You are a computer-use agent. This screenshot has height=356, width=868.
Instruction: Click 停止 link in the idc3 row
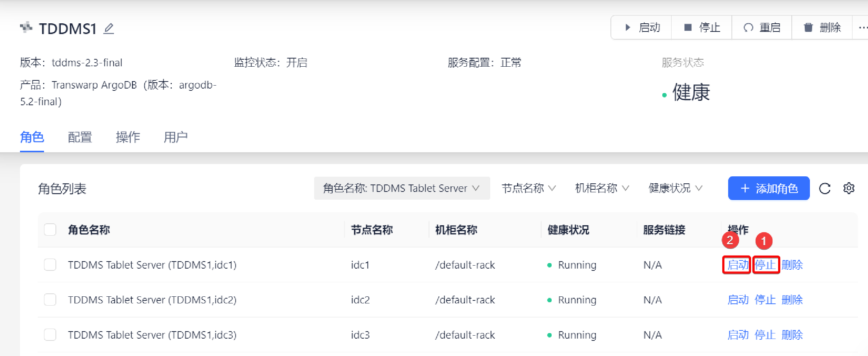click(x=765, y=335)
